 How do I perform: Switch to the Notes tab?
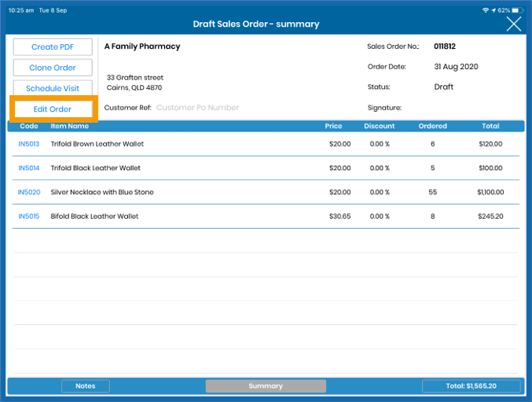tap(86, 386)
